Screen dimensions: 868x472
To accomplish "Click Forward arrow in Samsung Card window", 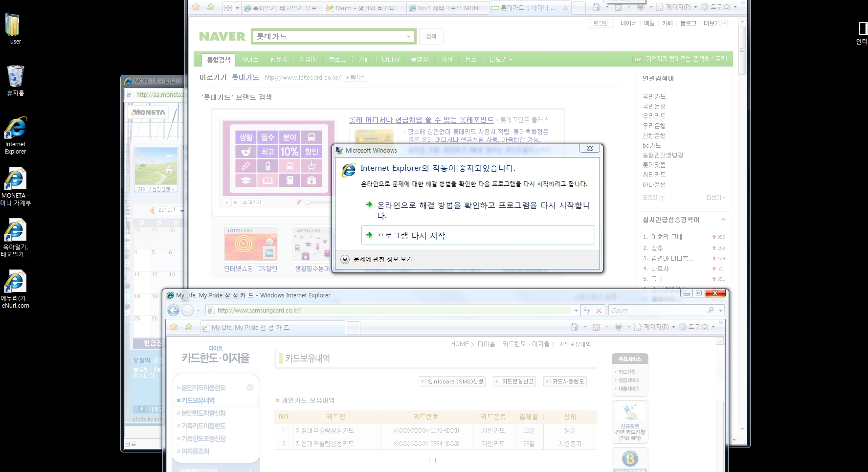I will (x=187, y=310).
